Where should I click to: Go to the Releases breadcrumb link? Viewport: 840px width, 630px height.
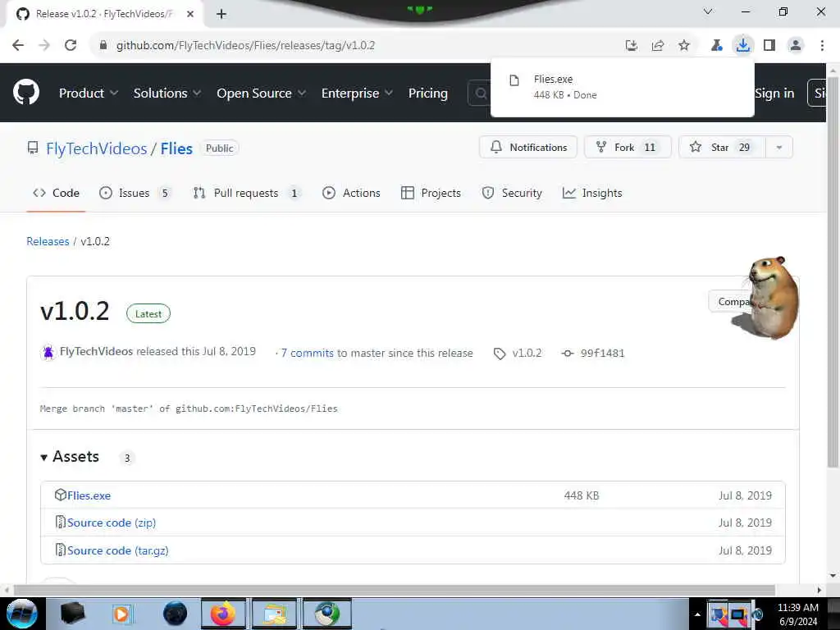48,242
